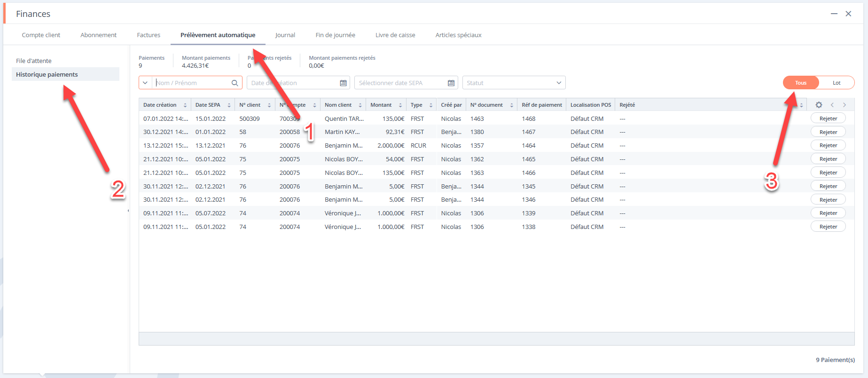Open the table column settings gear

(819, 105)
